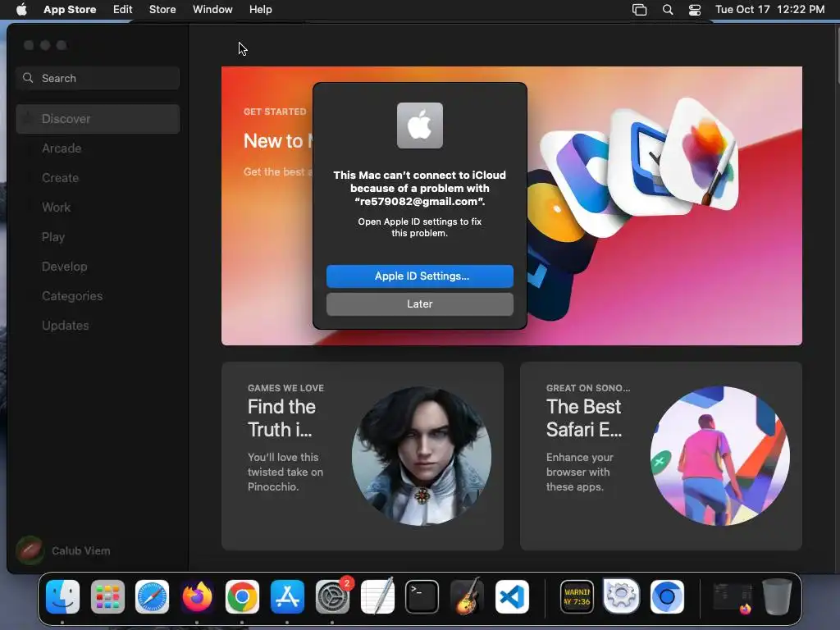
Task: Open the Edit menu
Action: [x=123, y=9]
